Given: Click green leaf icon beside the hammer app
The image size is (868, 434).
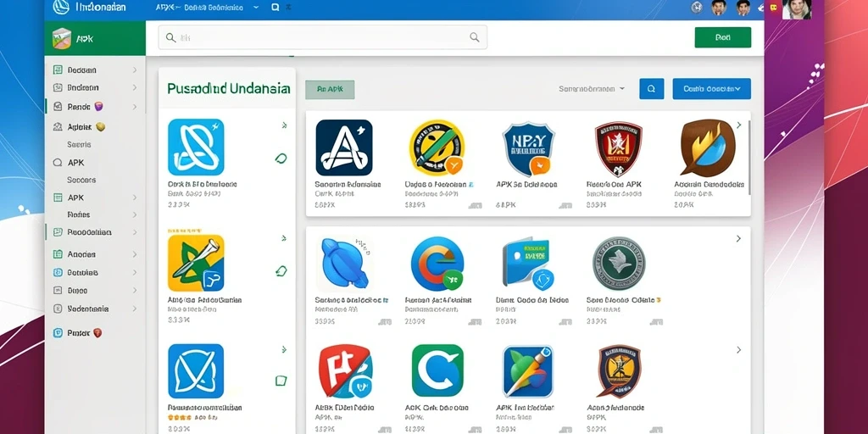Looking at the screenshot, I should (x=281, y=270).
